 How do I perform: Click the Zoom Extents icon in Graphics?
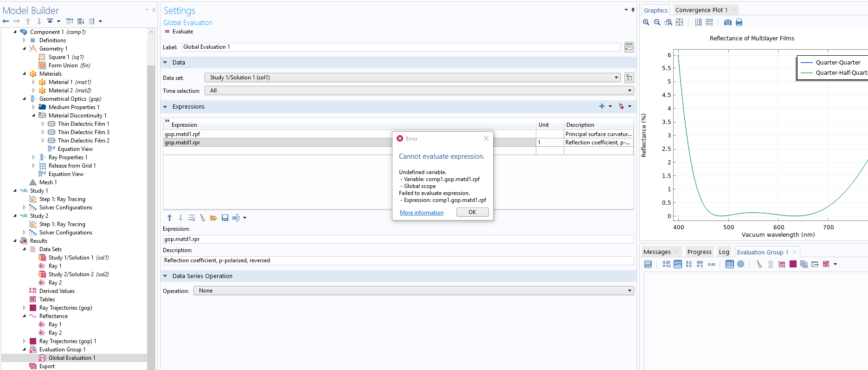[x=679, y=22]
